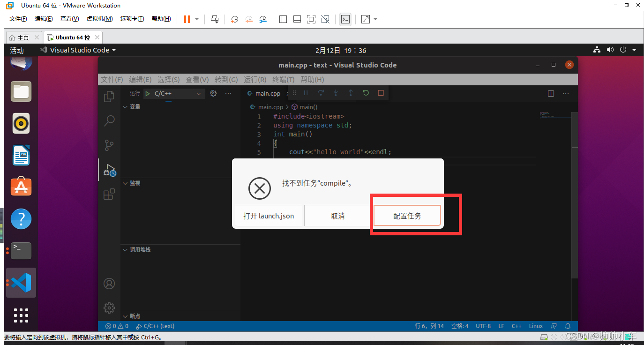Open the Accounts icon in activity bar

(109, 284)
